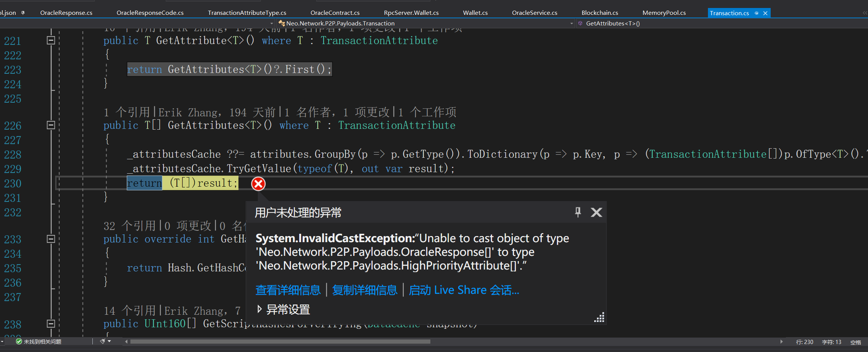Open '1 个工作项' CodeLens above line 226
Viewport: 868px width, 352px height.
click(x=427, y=112)
